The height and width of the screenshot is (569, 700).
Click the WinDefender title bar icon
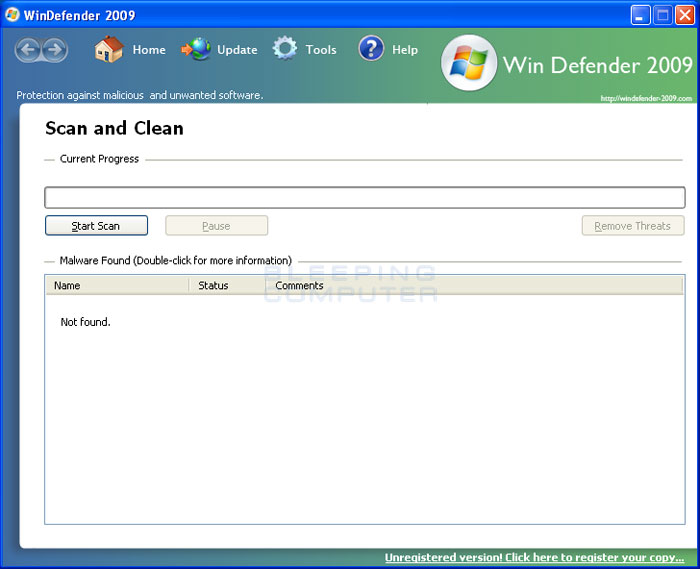[x=12, y=15]
